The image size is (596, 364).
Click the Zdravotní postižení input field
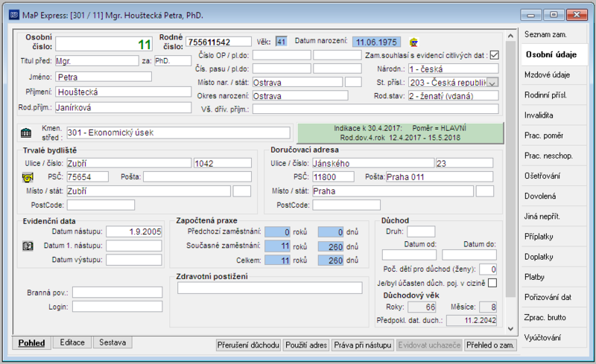click(270, 288)
